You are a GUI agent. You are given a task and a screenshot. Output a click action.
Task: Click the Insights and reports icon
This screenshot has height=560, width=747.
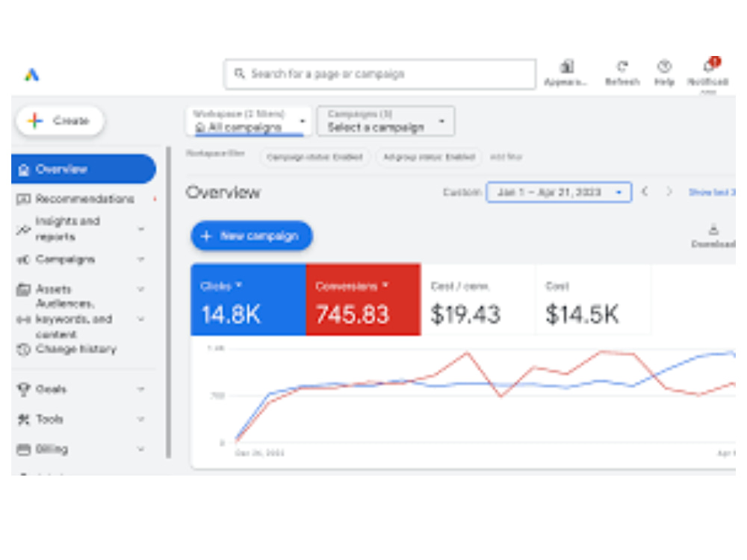tap(23, 229)
